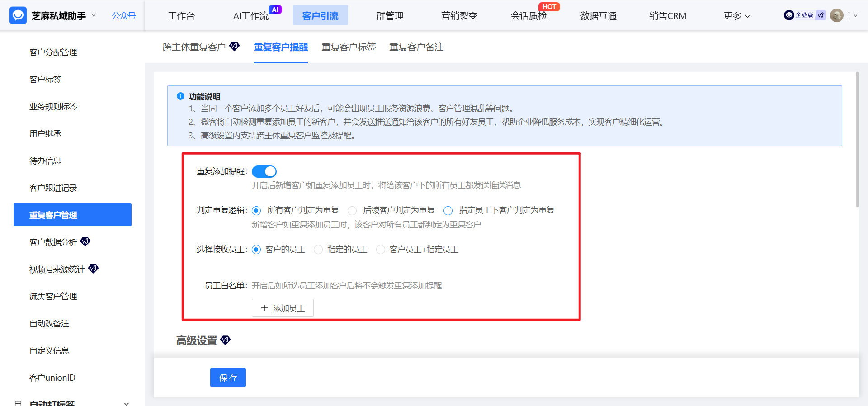
Task: Open the 客户引流 top menu
Action: pyautogui.click(x=321, y=16)
